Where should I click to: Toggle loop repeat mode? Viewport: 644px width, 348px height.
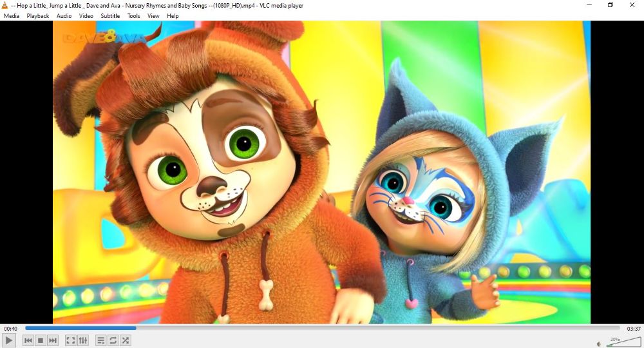click(x=113, y=340)
